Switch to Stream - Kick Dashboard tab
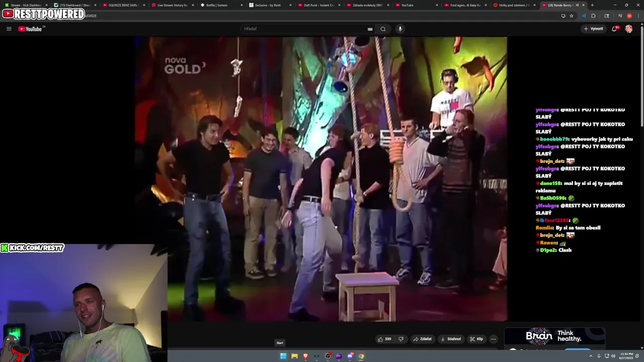 [x=26, y=5]
